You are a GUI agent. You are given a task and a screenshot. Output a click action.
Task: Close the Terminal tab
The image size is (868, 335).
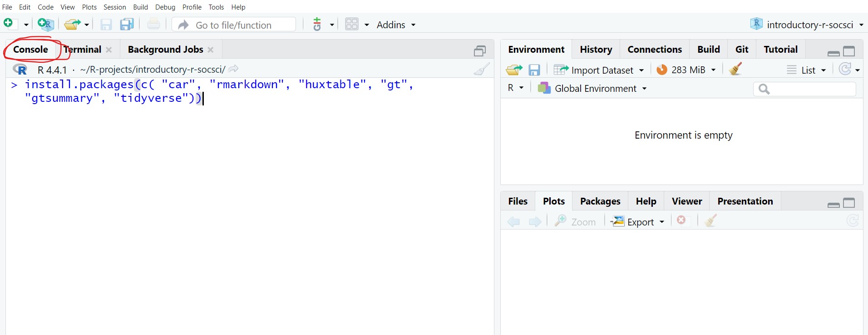pos(109,50)
